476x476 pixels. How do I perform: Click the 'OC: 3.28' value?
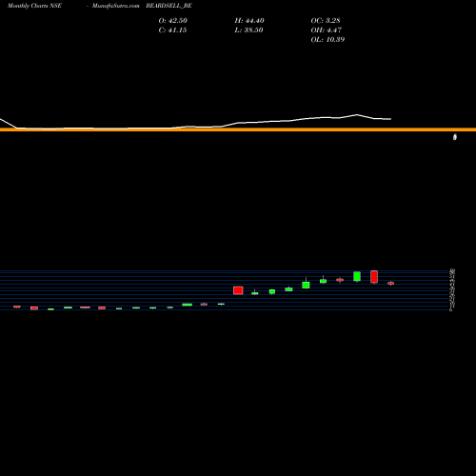(326, 21)
